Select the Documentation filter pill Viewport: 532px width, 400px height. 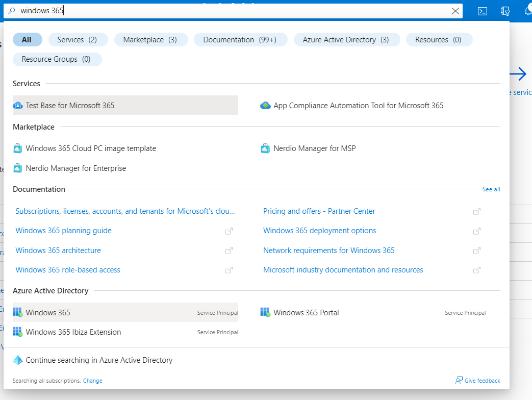pos(240,39)
